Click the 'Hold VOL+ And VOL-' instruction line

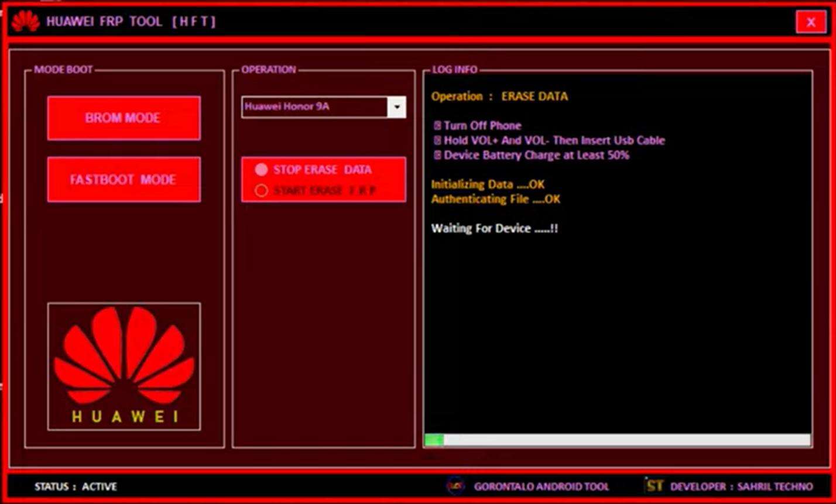pyautogui.click(x=549, y=140)
